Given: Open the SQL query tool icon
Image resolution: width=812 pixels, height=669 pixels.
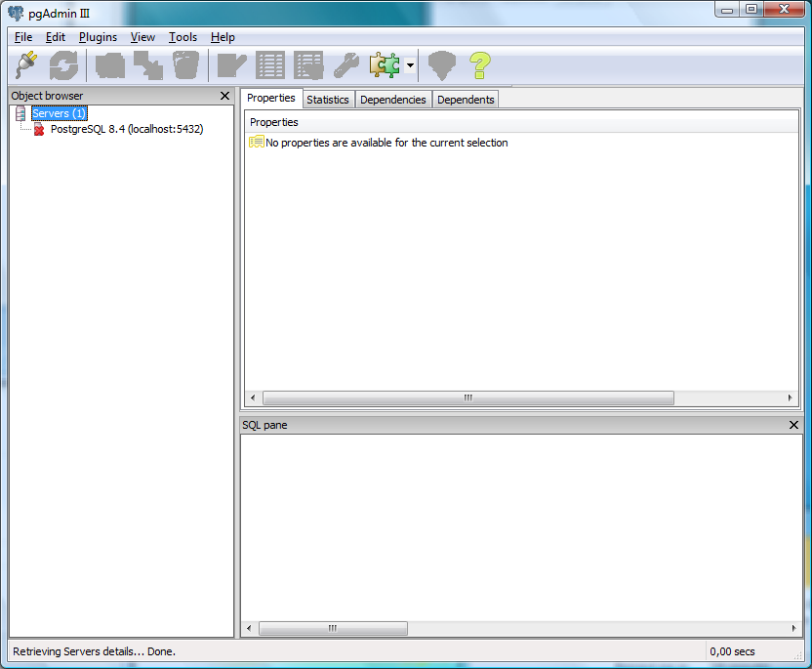Looking at the screenshot, I should pos(231,65).
